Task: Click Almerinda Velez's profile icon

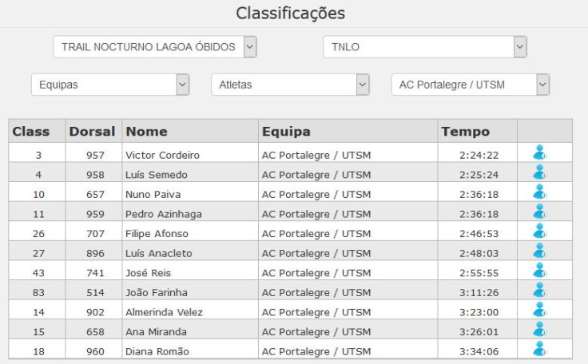Action: [x=539, y=310]
